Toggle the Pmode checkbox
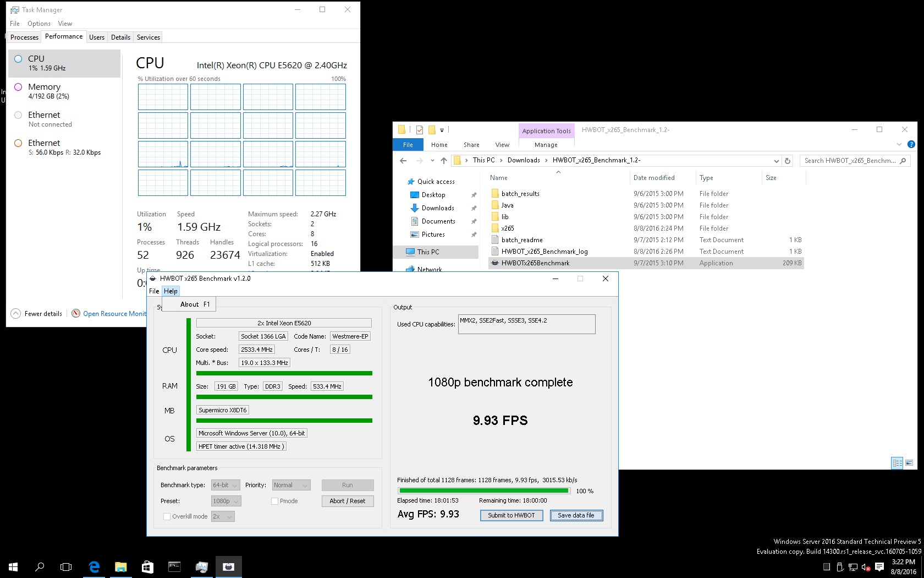 274,501
